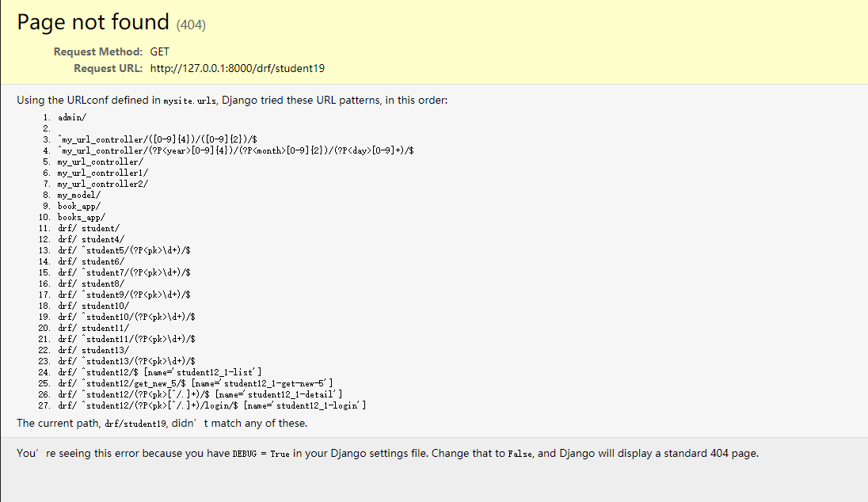Click the drf/ ^student9/(?P<pk>\d+)/$ pattern

[124, 295]
